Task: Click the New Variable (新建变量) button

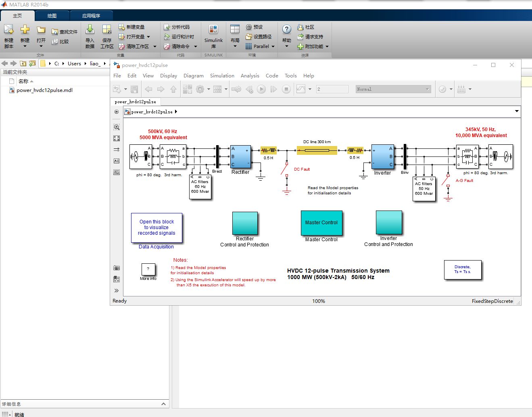Action: (131, 27)
